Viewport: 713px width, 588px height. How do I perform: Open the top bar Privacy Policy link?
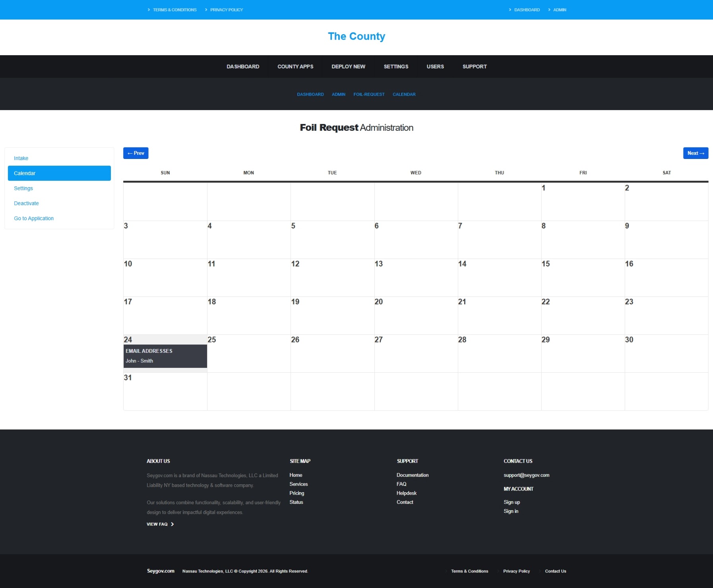(x=227, y=10)
